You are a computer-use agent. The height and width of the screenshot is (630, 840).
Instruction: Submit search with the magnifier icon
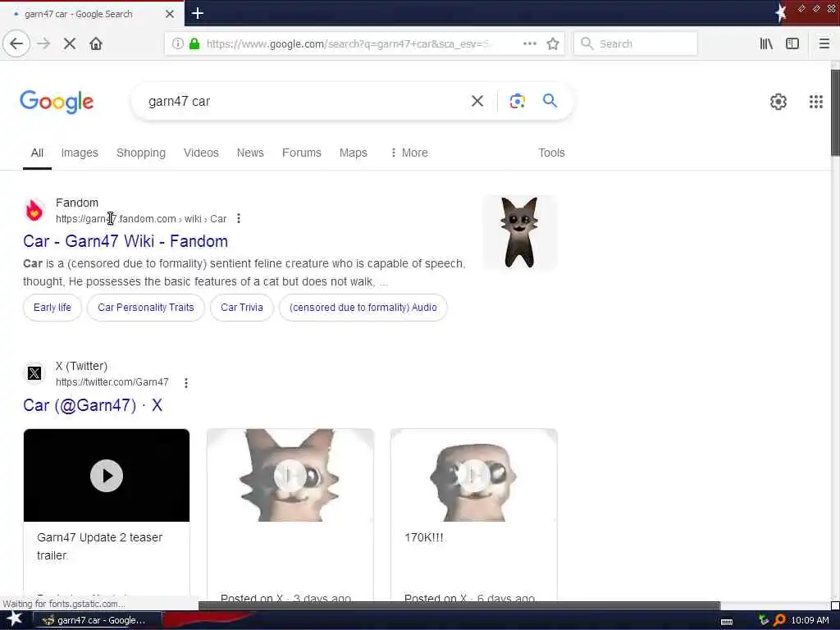pyautogui.click(x=550, y=100)
